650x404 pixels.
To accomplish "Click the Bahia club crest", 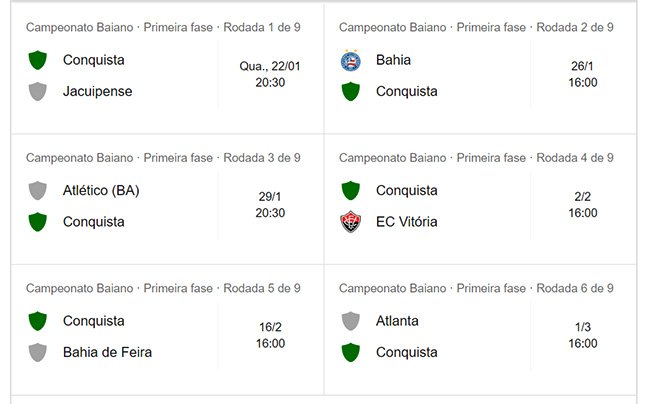I will (x=351, y=60).
